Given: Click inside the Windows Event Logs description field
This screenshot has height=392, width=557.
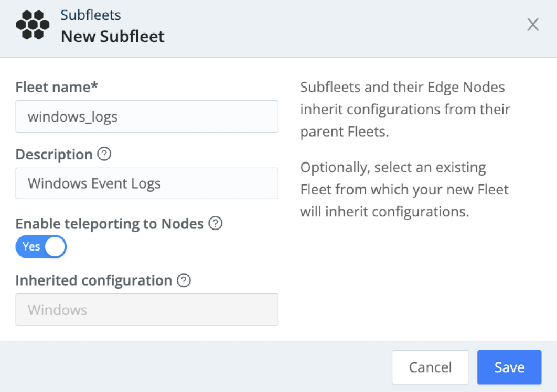Looking at the screenshot, I should click(147, 183).
